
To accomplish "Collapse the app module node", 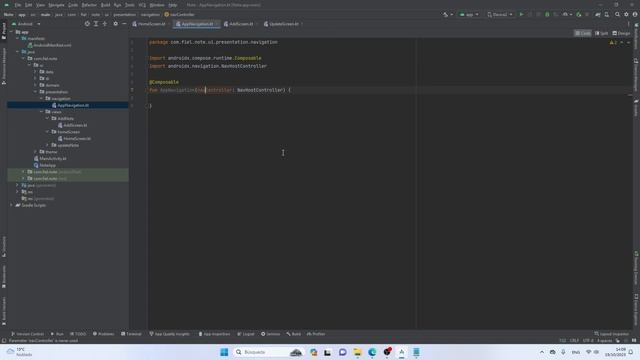I will 11,32.
